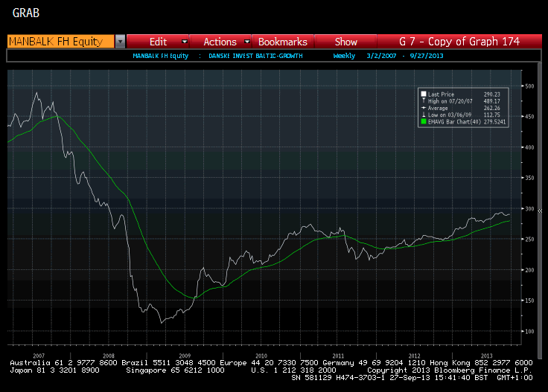Select the Weekly periodicity label
Screen dimensions: 548x392
(344, 56)
